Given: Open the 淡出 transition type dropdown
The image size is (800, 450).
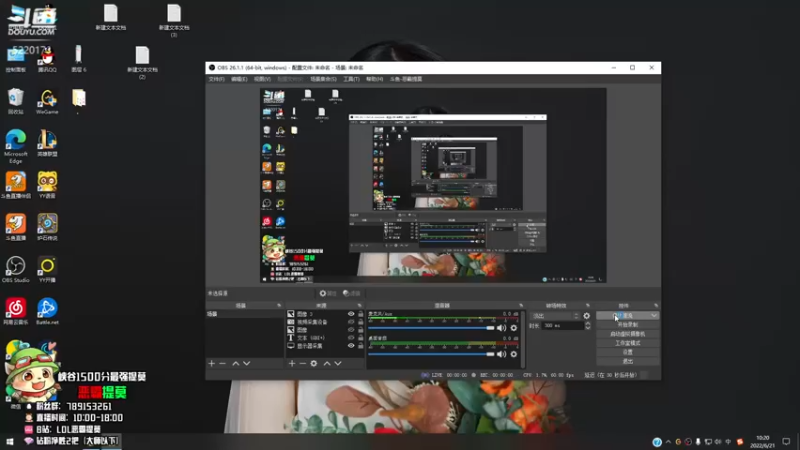Looking at the screenshot, I should pyautogui.click(x=555, y=316).
